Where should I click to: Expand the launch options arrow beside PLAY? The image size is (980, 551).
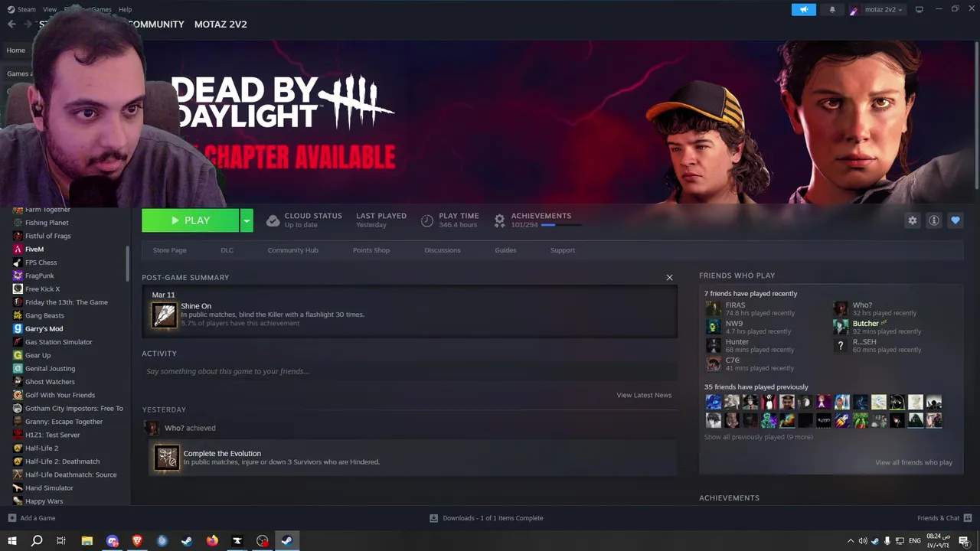247,220
